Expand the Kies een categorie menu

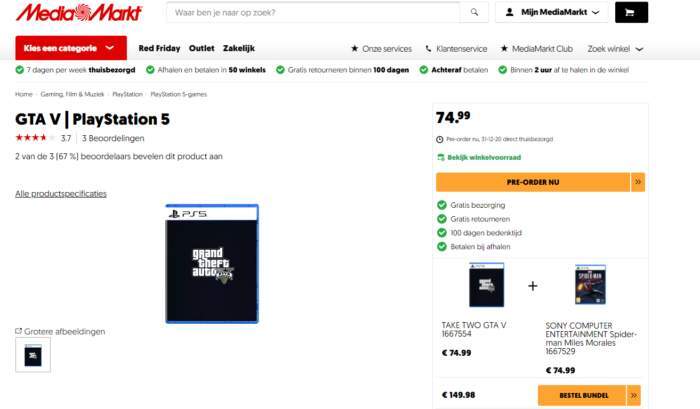click(71, 48)
